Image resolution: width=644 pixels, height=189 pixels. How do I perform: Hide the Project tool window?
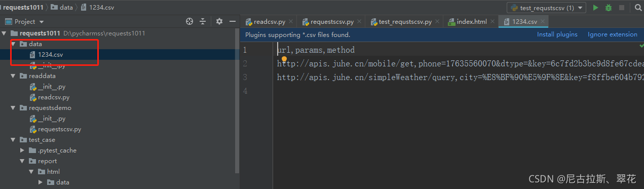[x=233, y=21]
